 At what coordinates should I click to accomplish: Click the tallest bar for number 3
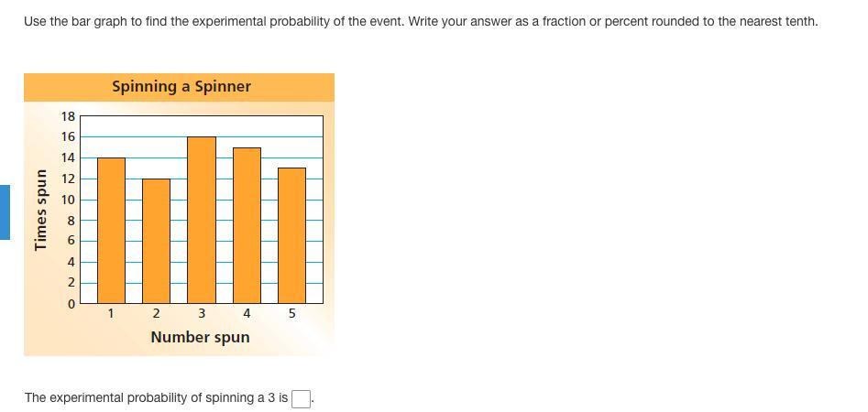click(202, 220)
